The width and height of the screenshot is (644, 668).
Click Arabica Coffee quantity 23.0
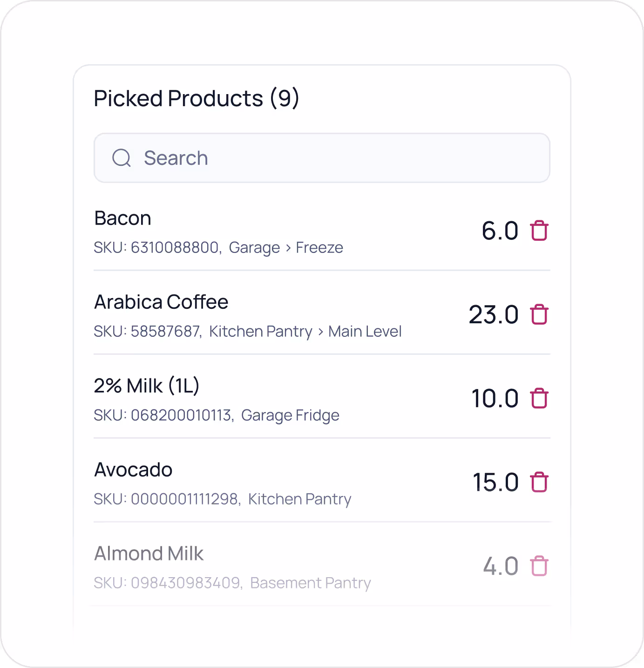point(493,314)
